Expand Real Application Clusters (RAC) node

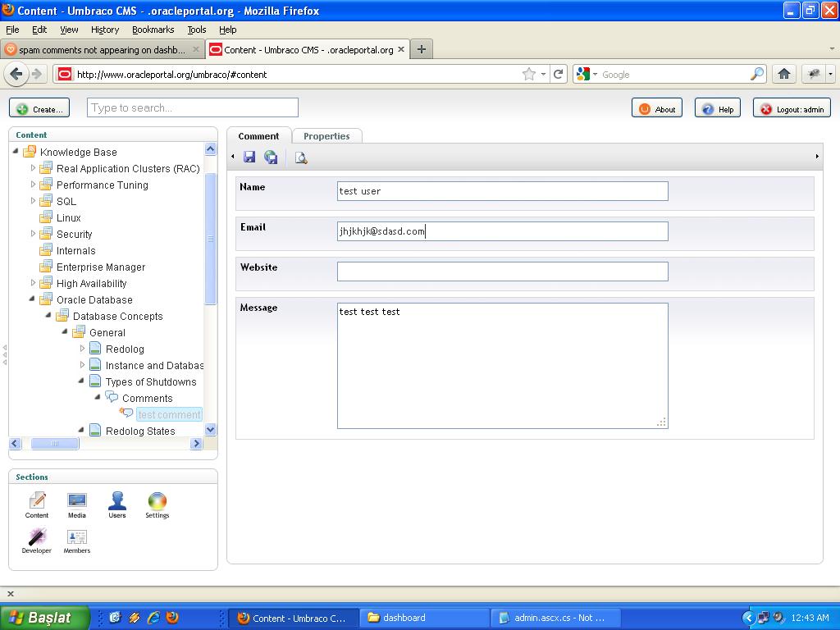click(33, 168)
